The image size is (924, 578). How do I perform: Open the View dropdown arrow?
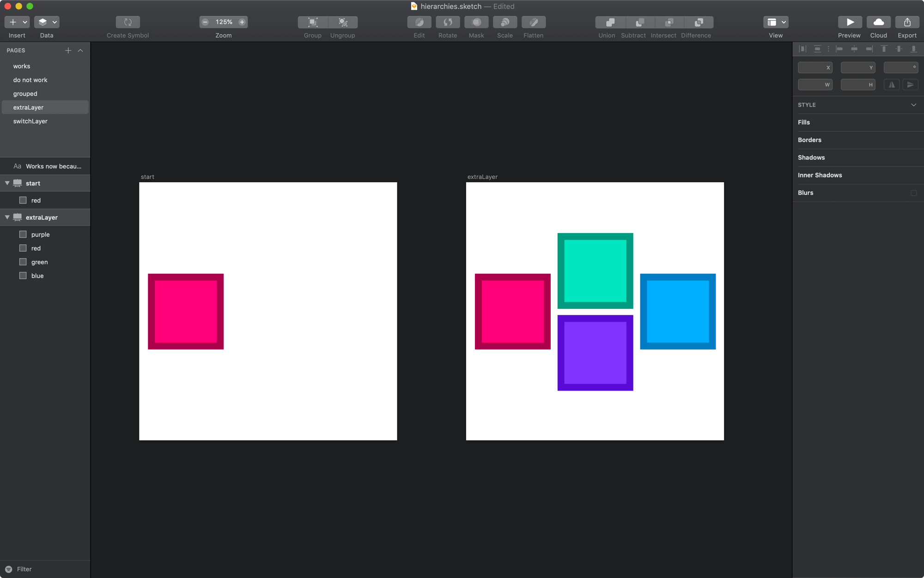click(784, 22)
